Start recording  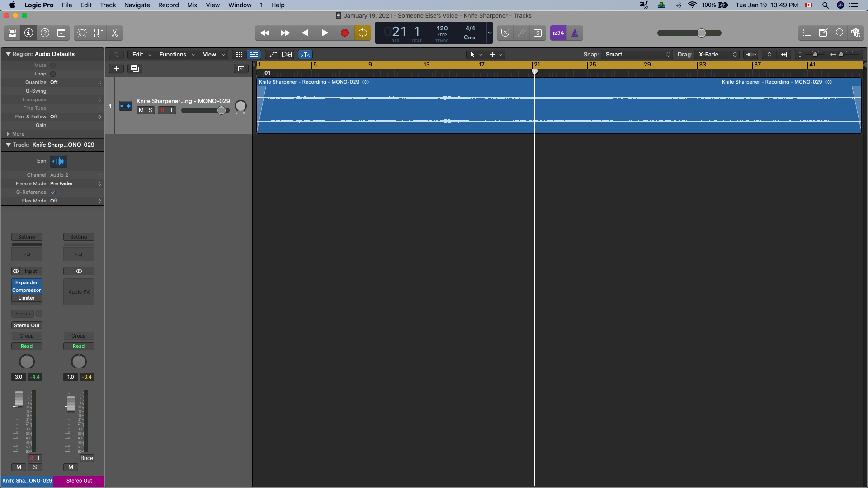pos(344,33)
